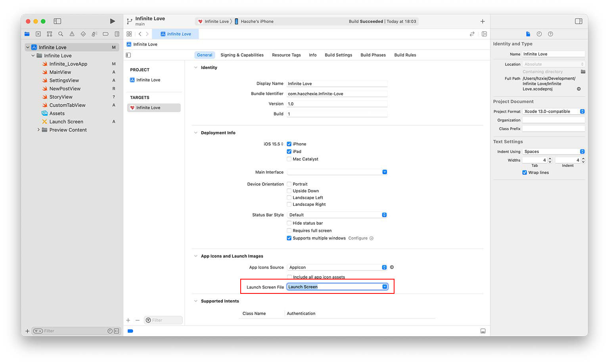Screen dimensions: 609x364
Task: Click the plus Library button
Action: coord(483,21)
